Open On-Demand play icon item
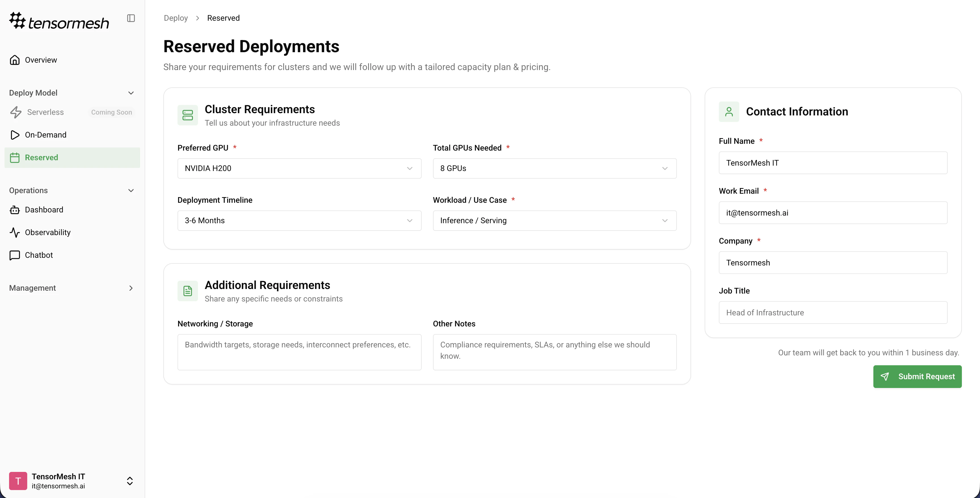The image size is (980, 498). [x=15, y=135]
